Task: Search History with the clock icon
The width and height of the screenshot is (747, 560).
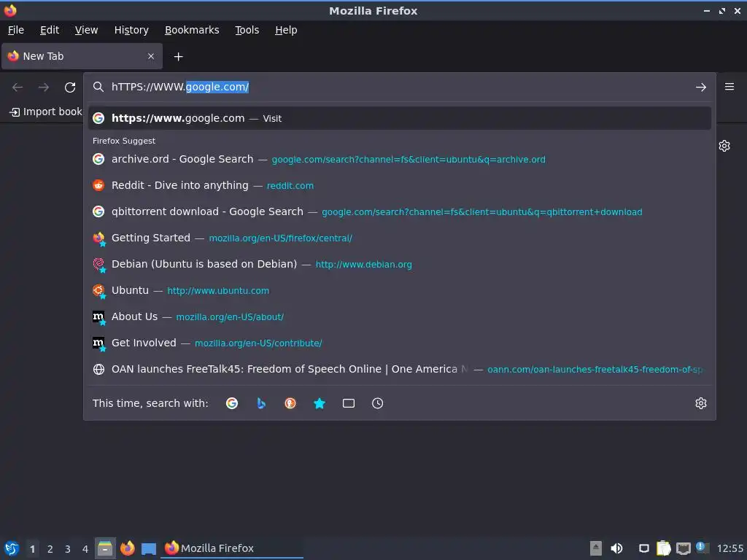Action: tap(377, 403)
